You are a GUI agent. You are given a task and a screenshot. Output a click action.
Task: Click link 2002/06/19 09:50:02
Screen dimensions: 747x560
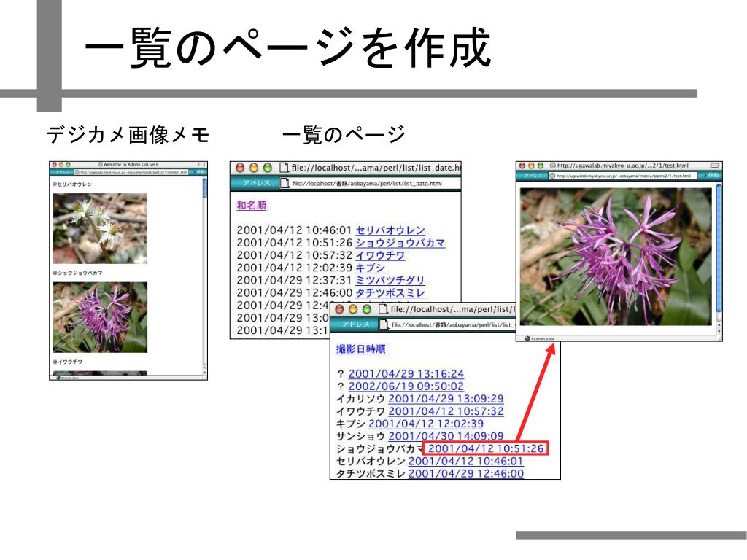[406, 386]
